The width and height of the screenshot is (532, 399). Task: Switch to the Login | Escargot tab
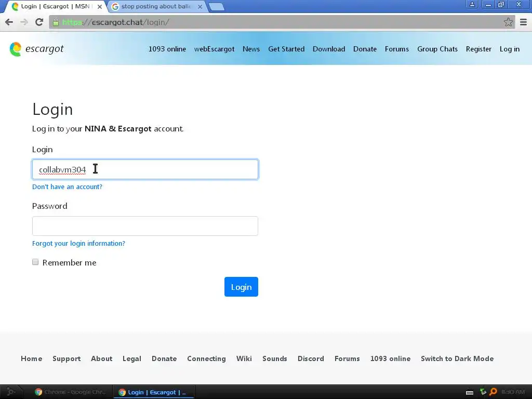pos(54,6)
